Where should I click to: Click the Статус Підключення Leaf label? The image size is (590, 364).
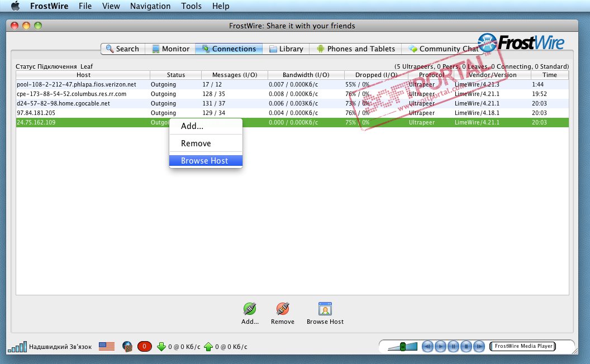54,66
